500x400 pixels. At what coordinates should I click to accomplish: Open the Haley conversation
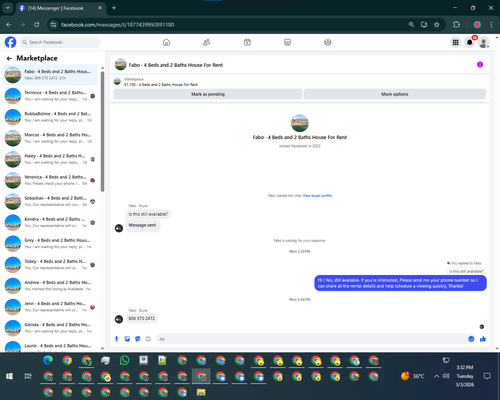click(50, 159)
